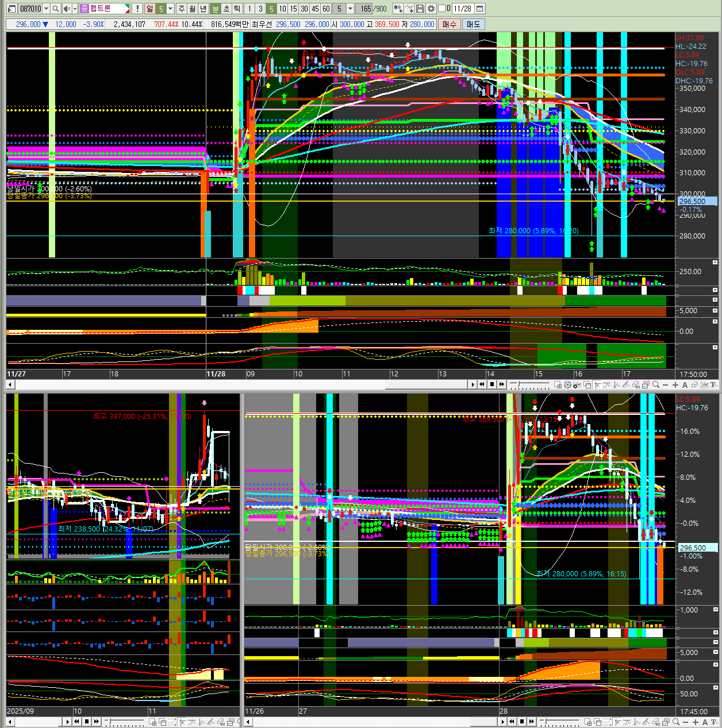This screenshot has height=728, width=722.
Task: Select the 15 minute interval button
Action: click(x=293, y=9)
